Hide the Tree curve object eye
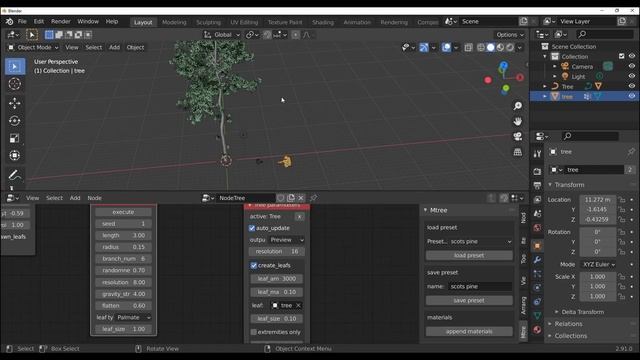The width and height of the screenshot is (640, 360). [x=631, y=86]
